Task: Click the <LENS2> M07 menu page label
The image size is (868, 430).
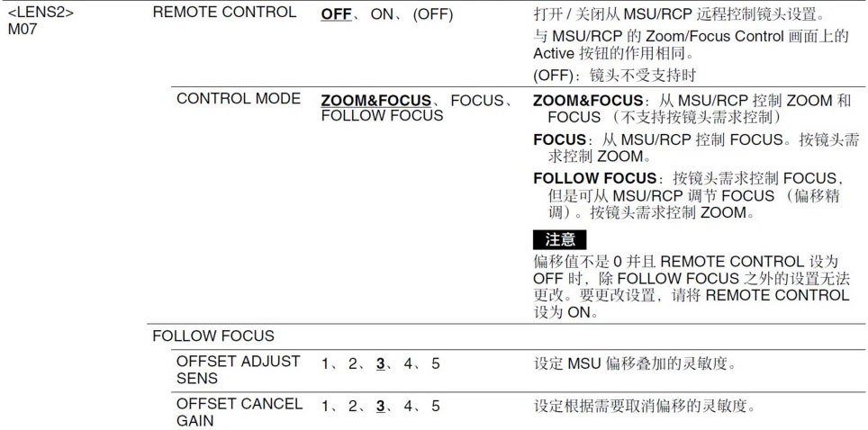Action: [41, 21]
